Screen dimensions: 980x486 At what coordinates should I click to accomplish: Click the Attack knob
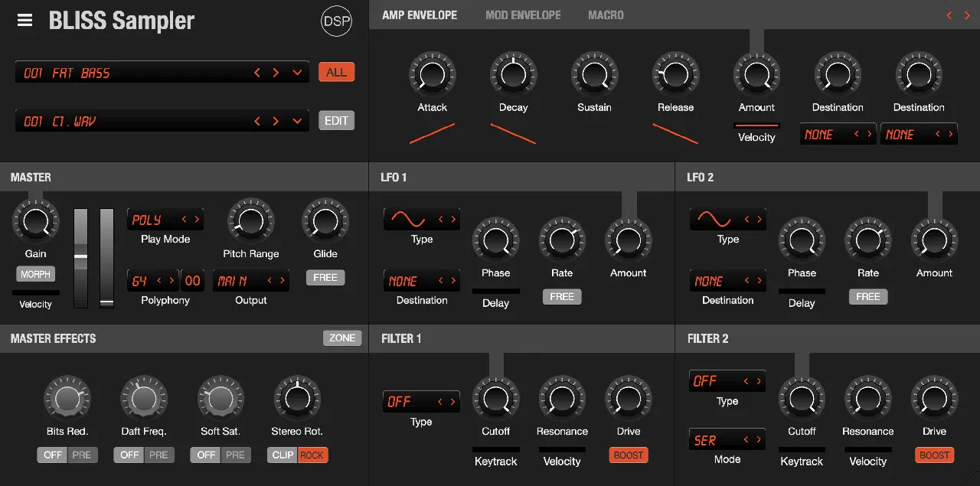[x=432, y=74]
